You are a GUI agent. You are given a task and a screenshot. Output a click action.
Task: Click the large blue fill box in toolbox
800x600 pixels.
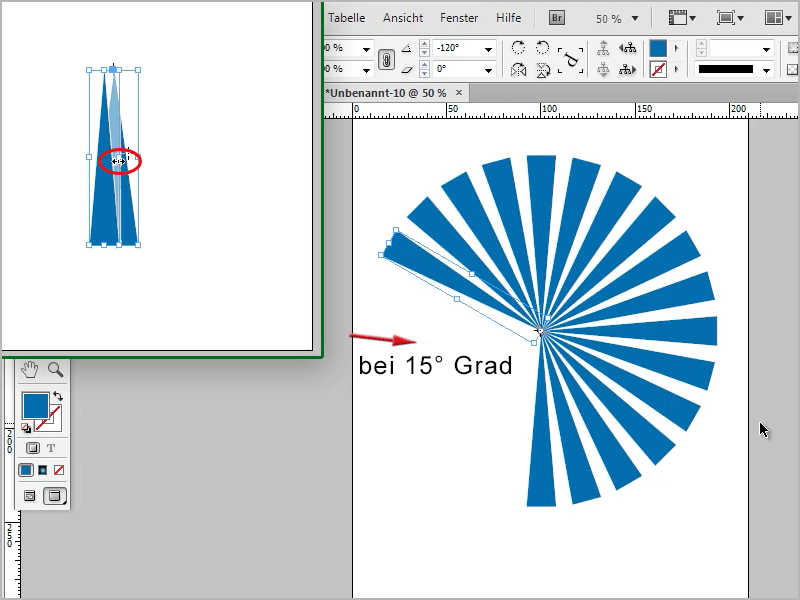click(x=35, y=406)
